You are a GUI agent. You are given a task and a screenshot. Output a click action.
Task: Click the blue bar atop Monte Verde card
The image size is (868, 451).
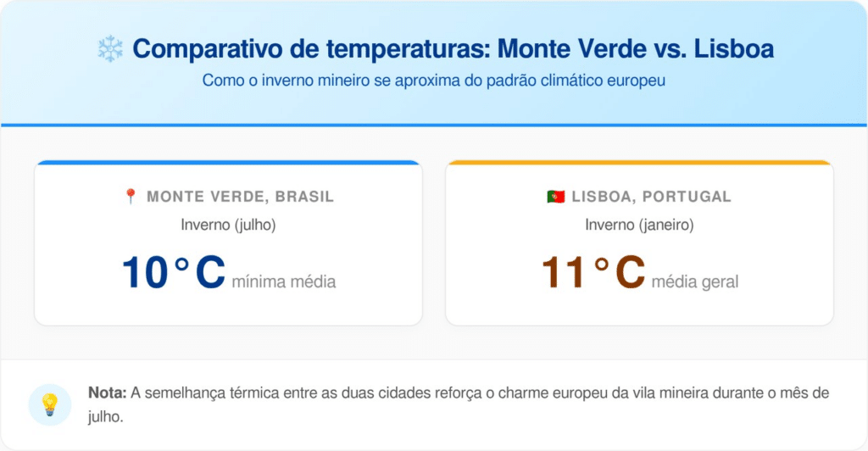click(x=228, y=162)
